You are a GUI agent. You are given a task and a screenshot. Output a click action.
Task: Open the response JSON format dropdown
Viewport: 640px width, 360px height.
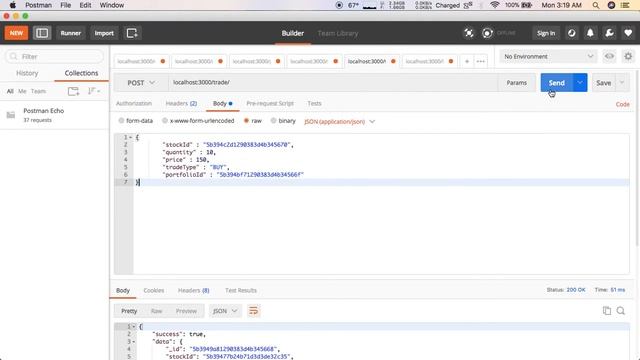coord(225,311)
